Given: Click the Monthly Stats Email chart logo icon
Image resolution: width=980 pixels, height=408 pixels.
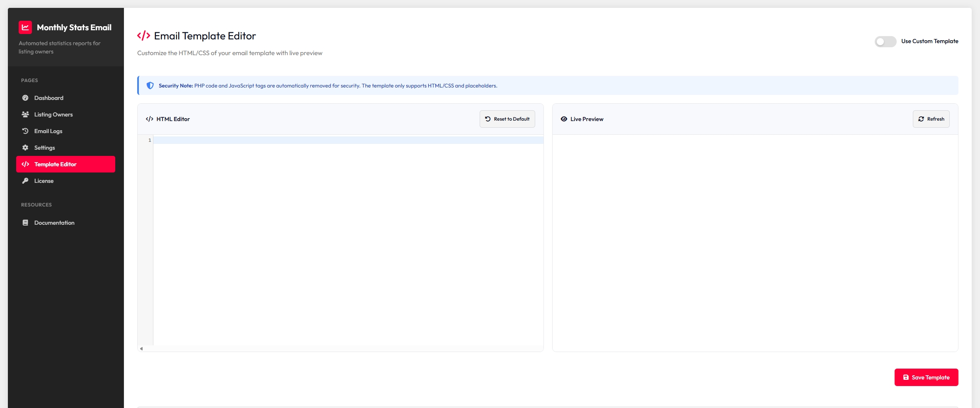Looking at the screenshot, I should click(25, 27).
